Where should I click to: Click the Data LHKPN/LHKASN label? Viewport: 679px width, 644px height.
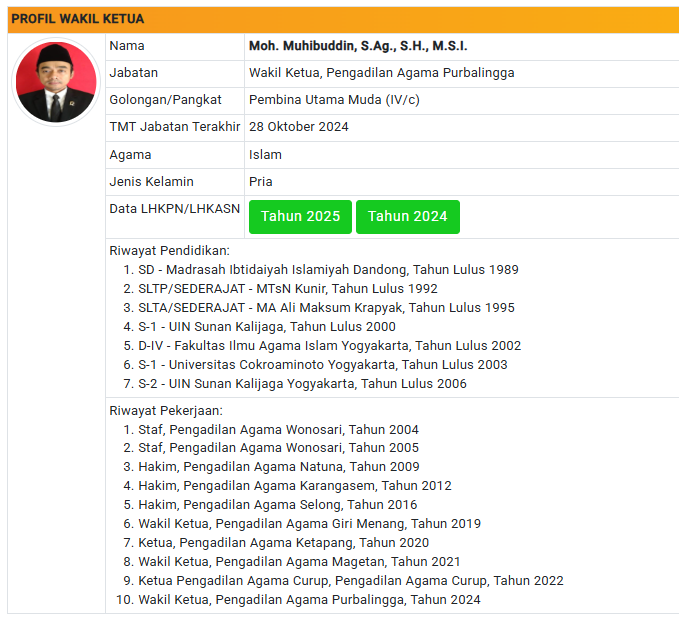pos(175,209)
